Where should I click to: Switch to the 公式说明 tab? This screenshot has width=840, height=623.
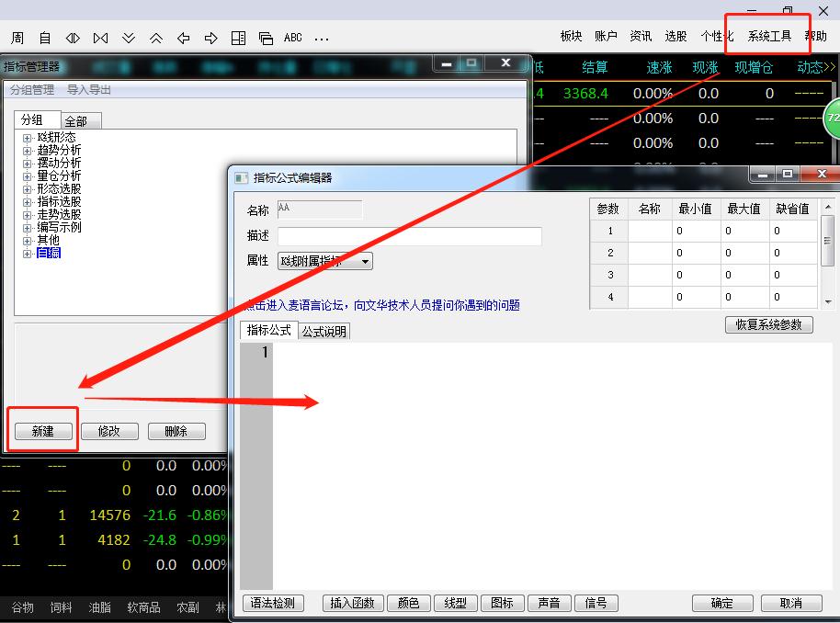point(324,332)
